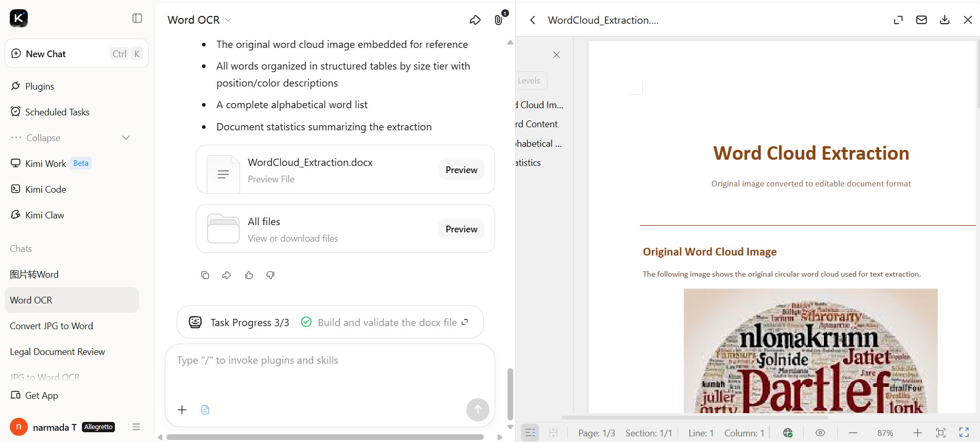Screen dimensions: 980x442
Task: Click the chat horizontal scrollbar
Action: 325,437
